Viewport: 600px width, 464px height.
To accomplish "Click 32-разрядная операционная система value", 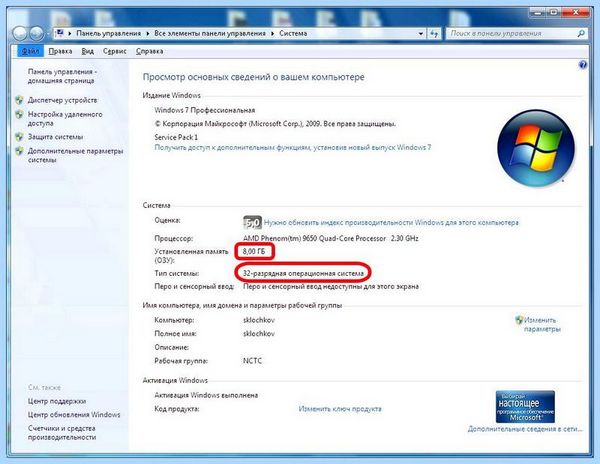I will click(x=303, y=273).
